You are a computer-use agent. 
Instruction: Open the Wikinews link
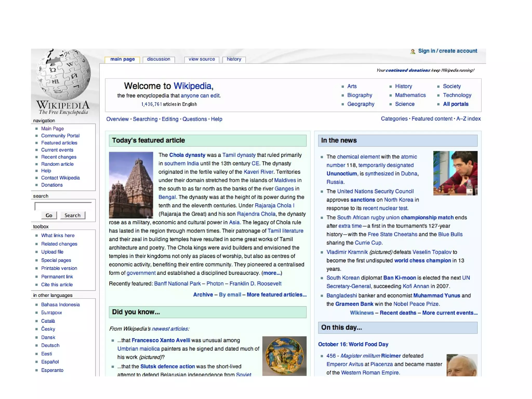(x=362, y=313)
